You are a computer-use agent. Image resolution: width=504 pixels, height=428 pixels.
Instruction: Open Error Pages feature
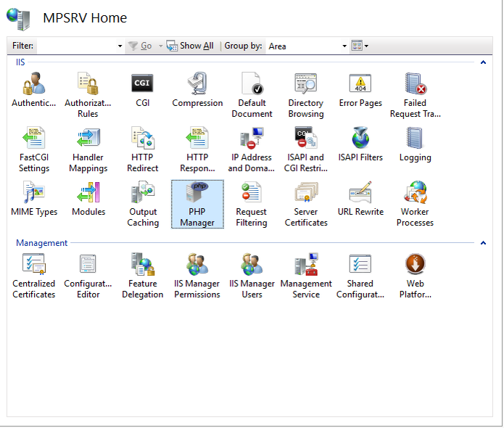pos(360,90)
